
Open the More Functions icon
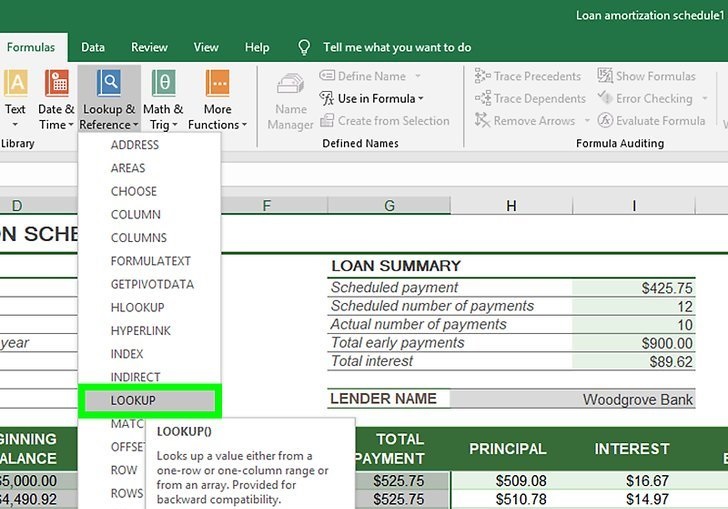click(217, 100)
